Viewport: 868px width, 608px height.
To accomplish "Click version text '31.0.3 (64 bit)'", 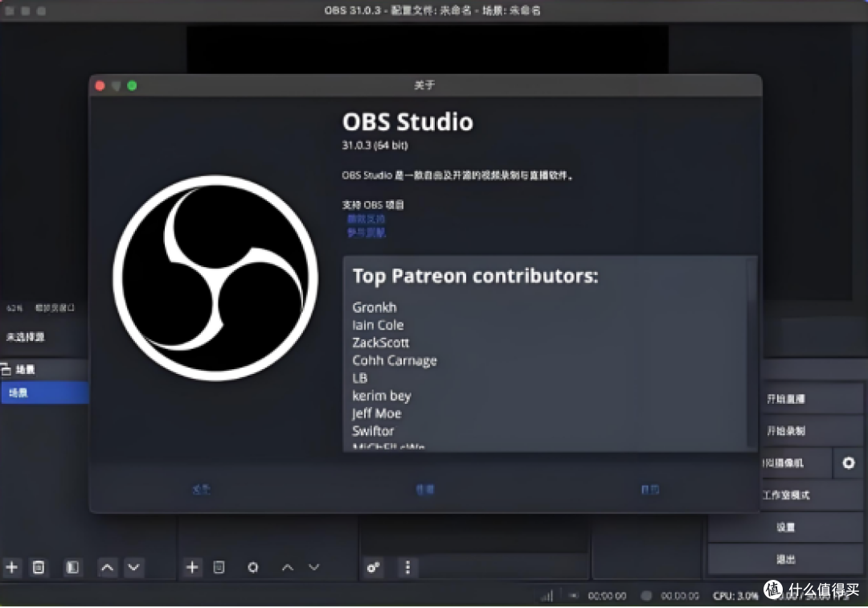I will click(x=375, y=145).
